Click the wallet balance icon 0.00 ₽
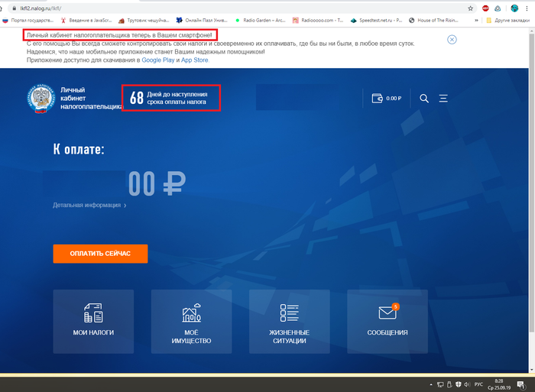 (386, 99)
